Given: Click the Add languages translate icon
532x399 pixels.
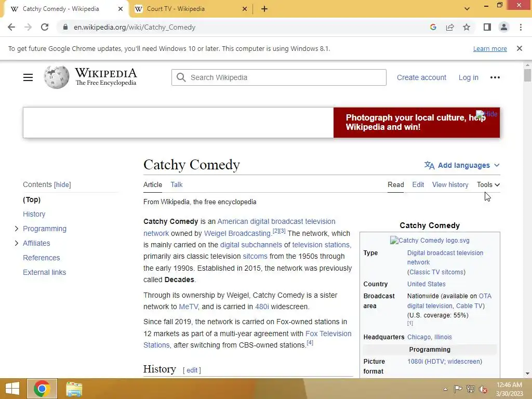Looking at the screenshot, I should tap(429, 165).
